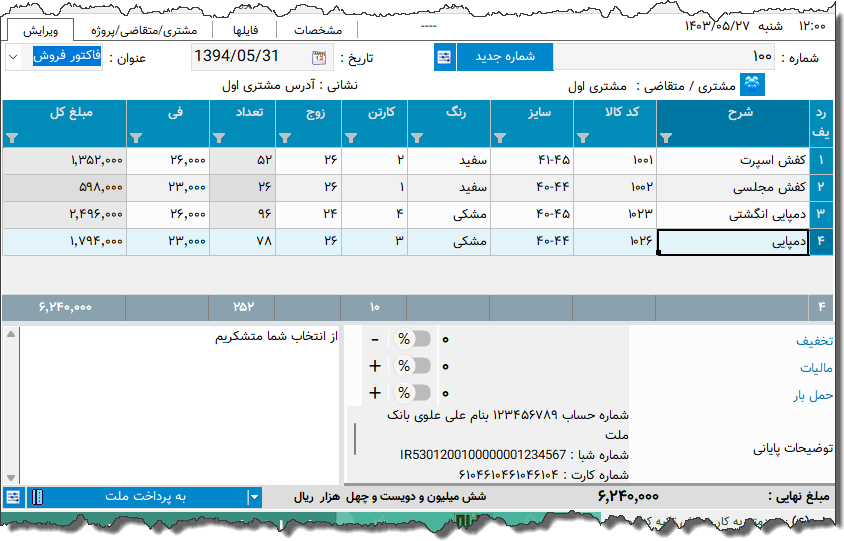
Task: Click the filter icon in فی column
Action: pos(136,138)
